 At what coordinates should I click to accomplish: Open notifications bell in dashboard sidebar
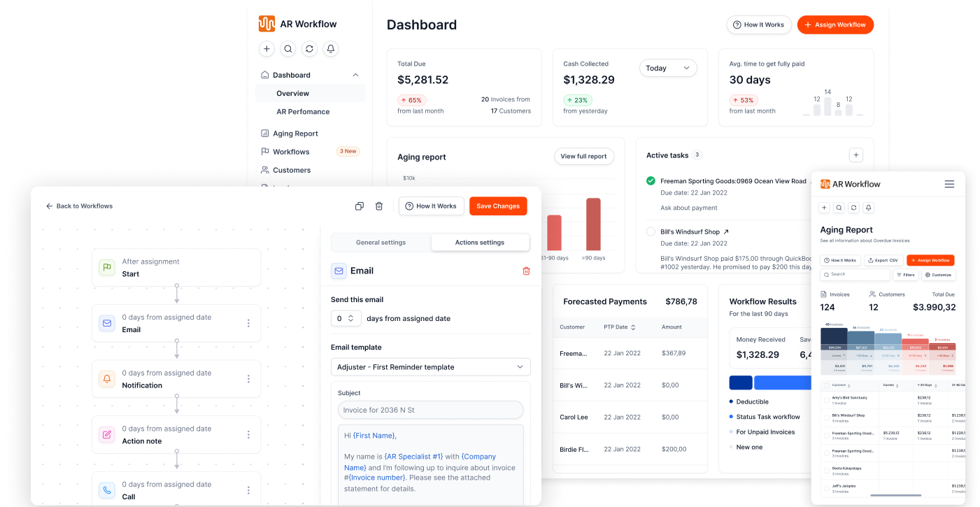[331, 49]
